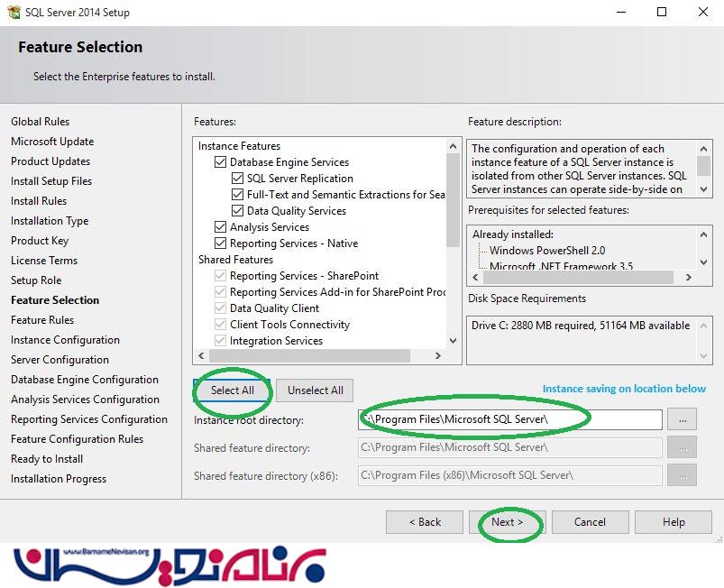Select Setup Role step in sidebar
The width and height of the screenshot is (724, 588).
pos(36,280)
